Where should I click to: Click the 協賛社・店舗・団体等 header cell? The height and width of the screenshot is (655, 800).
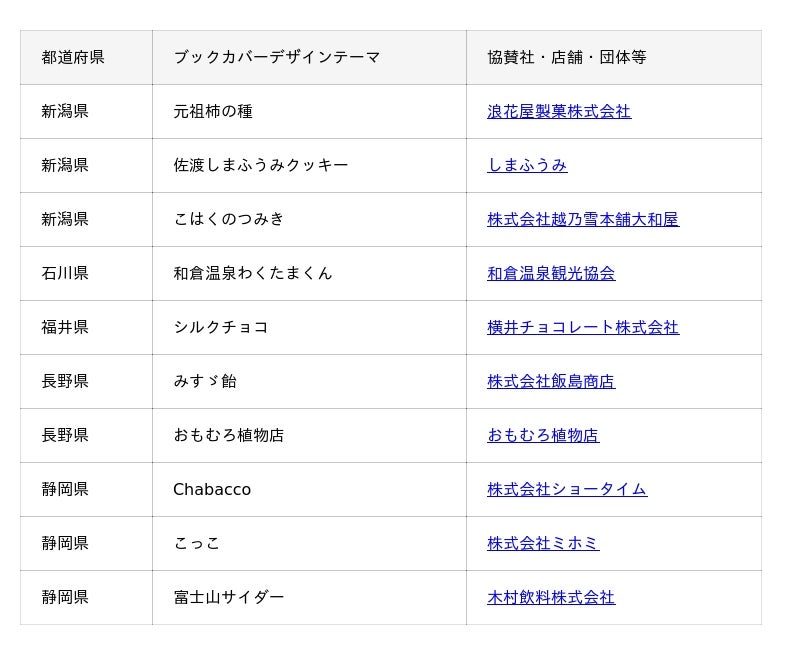tap(567, 58)
